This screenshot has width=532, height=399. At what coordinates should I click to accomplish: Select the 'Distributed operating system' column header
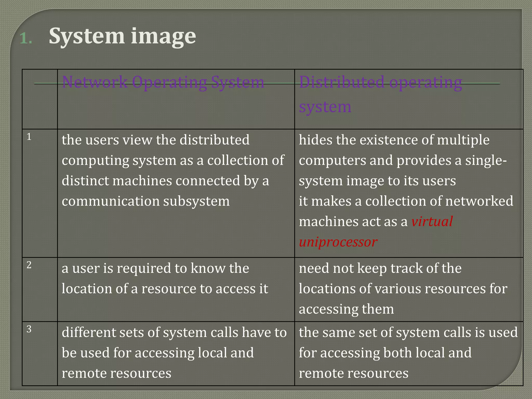pyautogui.click(x=409, y=99)
